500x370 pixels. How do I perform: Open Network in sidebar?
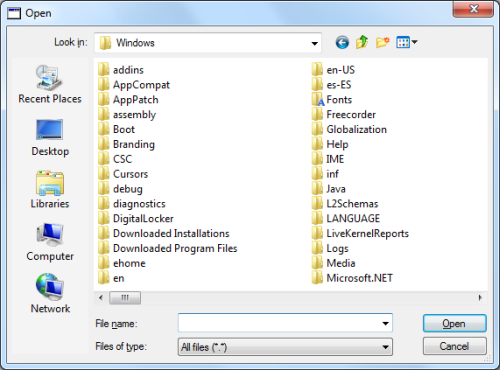50,294
